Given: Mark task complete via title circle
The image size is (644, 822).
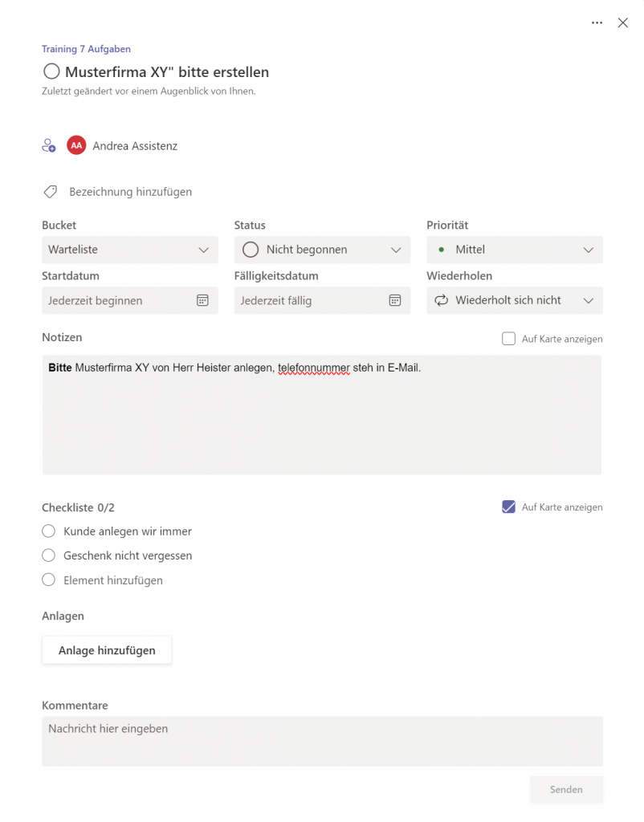Looking at the screenshot, I should 51,71.
